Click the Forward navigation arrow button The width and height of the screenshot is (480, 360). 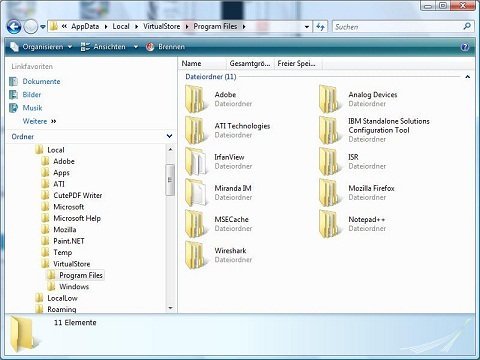[x=31, y=27]
